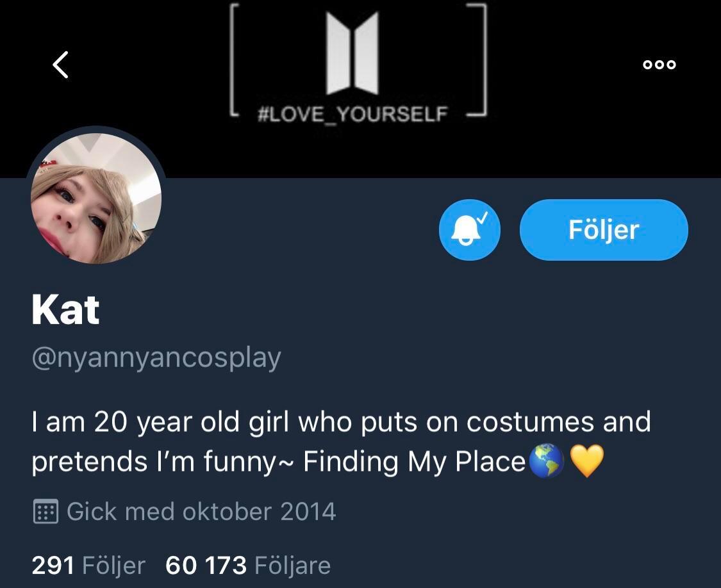Open Kat's round profile picture
This screenshot has width=721, height=588.
click(x=96, y=199)
